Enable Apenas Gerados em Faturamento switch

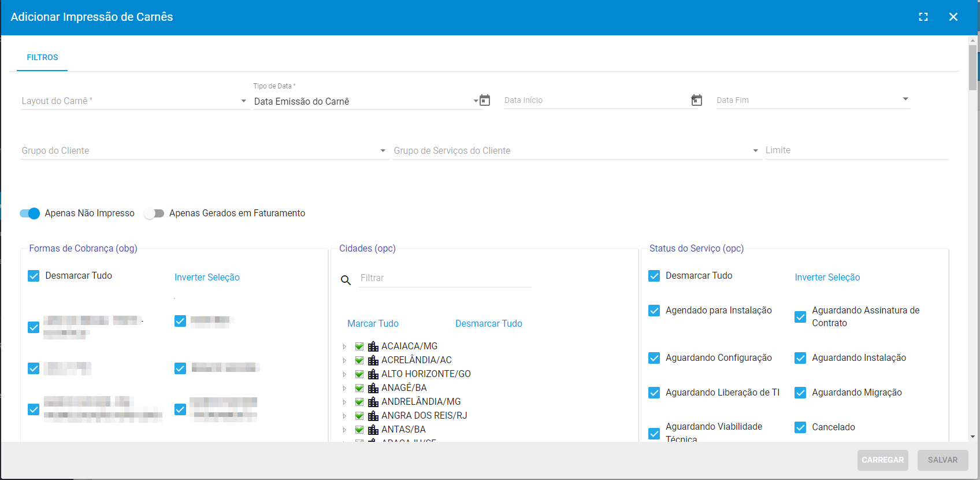(x=154, y=213)
